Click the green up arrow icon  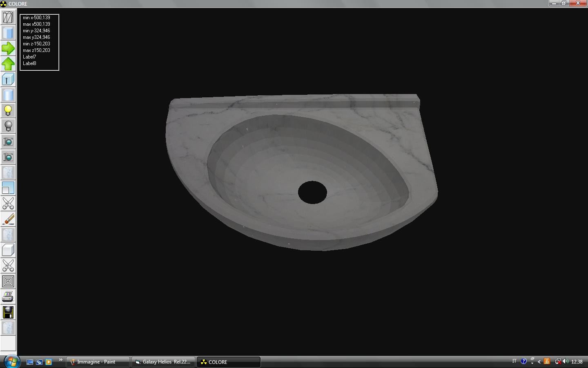point(8,64)
